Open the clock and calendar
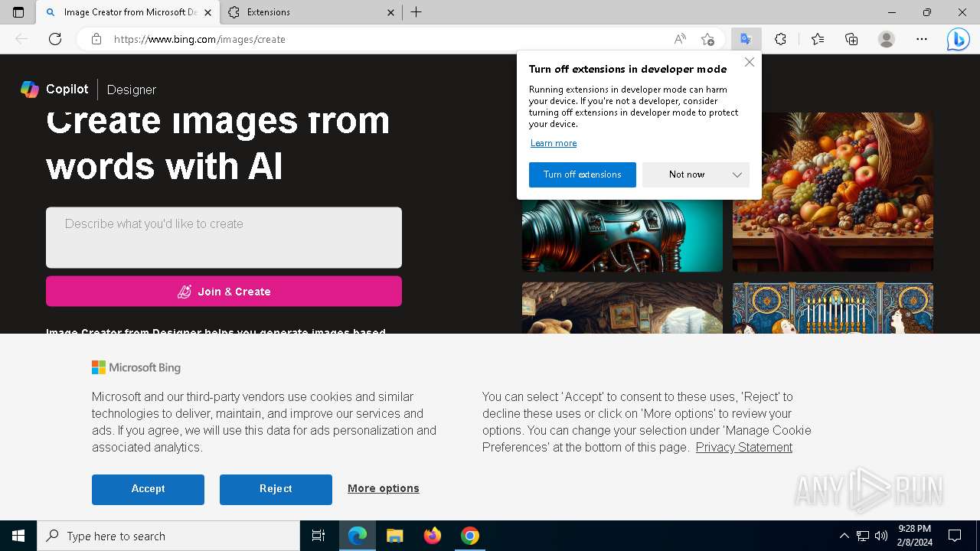This screenshot has width=980, height=551. [914, 536]
